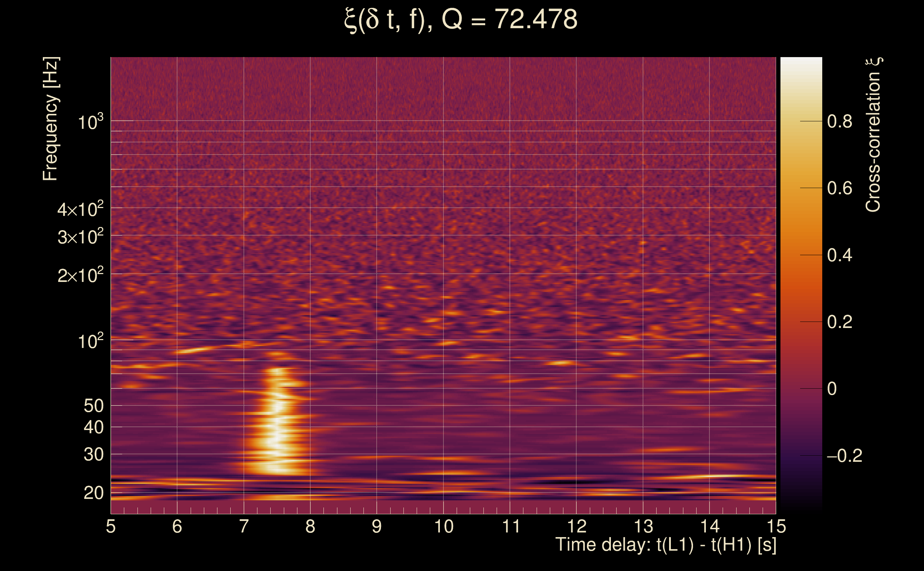Viewport: 924px width, 571px height.
Task: Click the 20 Hz frequency tick label
Action: point(93,493)
